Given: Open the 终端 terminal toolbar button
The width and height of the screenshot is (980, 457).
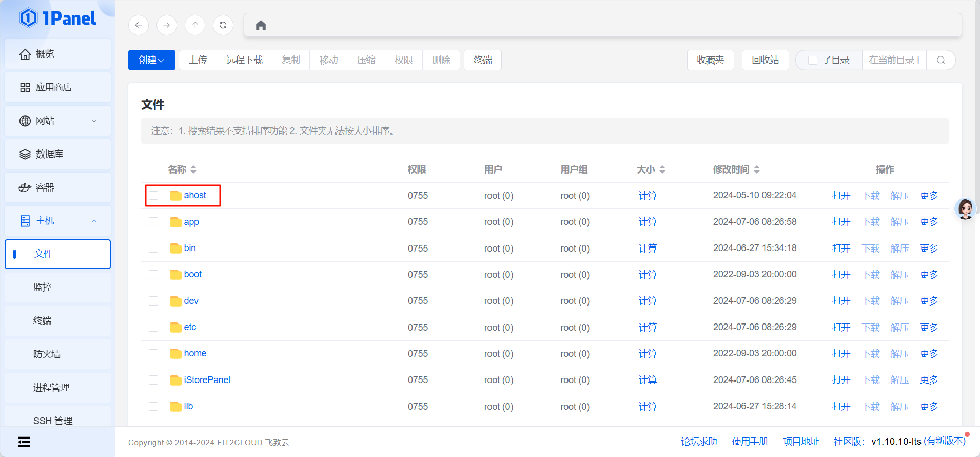Looking at the screenshot, I should tap(483, 60).
